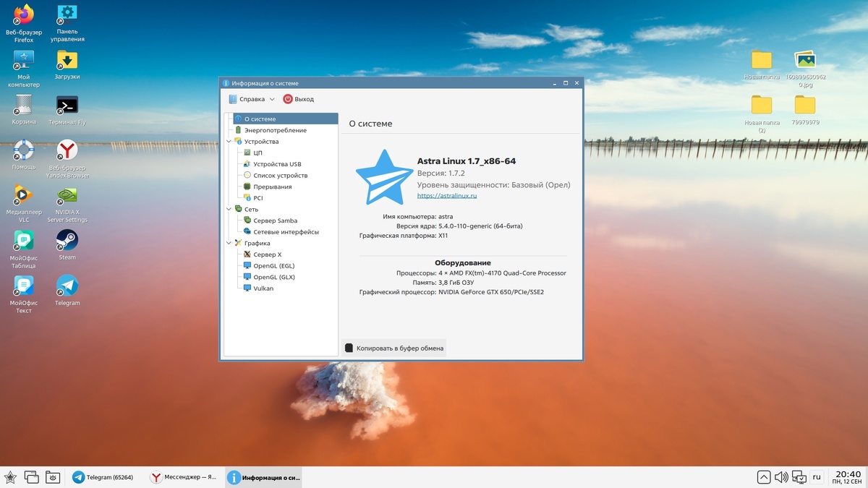This screenshot has width=868, height=488.
Task: Launch Медиаплеер VLC desktop icon
Action: pyautogui.click(x=24, y=195)
